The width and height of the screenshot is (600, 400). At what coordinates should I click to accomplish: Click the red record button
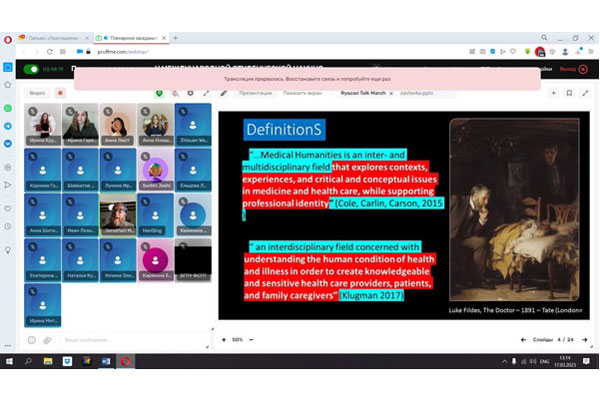click(x=60, y=93)
